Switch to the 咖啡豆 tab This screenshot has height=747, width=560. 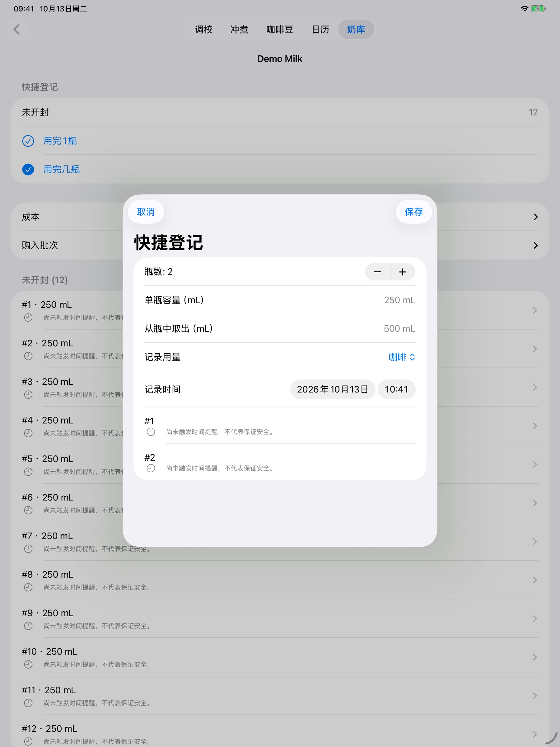click(279, 29)
